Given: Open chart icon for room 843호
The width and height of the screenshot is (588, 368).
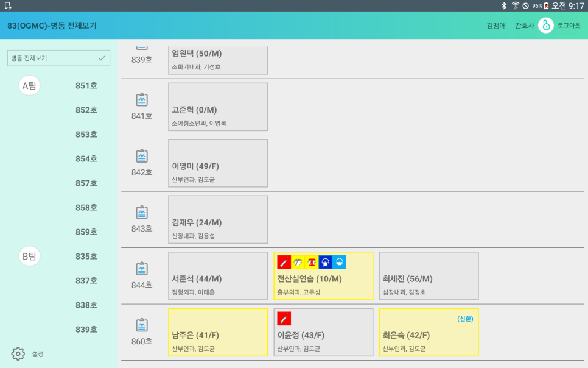Looking at the screenshot, I should [142, 213].
